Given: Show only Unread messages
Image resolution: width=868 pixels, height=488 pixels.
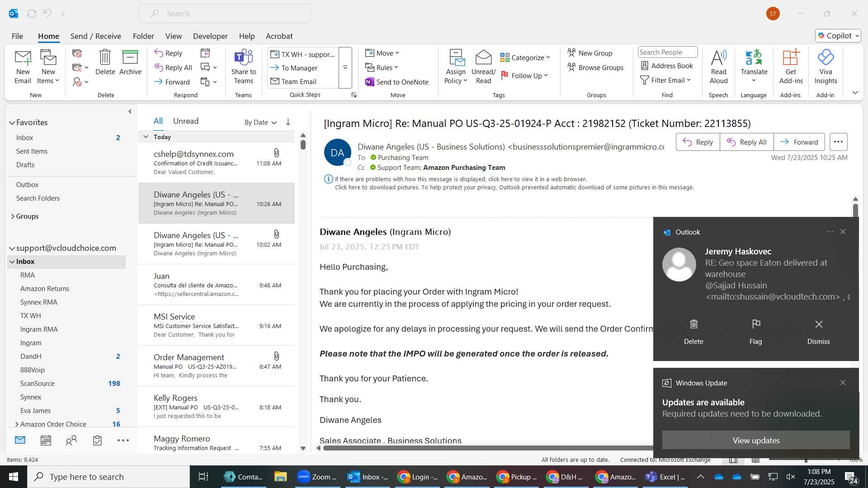Looking at the screenshot, I should (186, 121).
